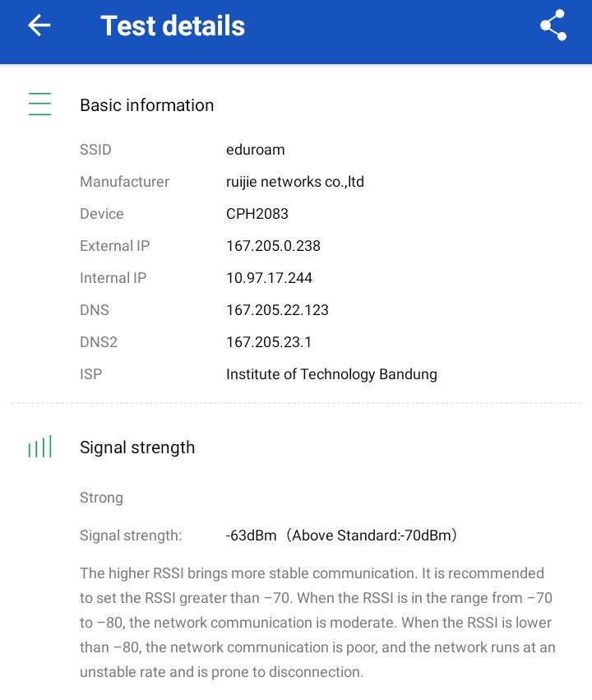
Task: Tap External IP address 167.205.0.238
Action: pyautogui.click(x=273, y=246)
